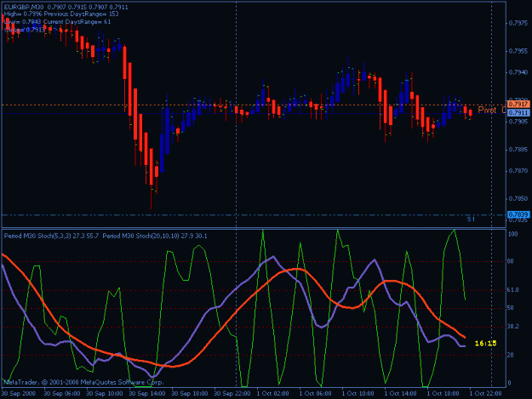Click the 80 level on stochastic scale
The height and width of the screenshot is (399, 532).
[x=511, y=261]
